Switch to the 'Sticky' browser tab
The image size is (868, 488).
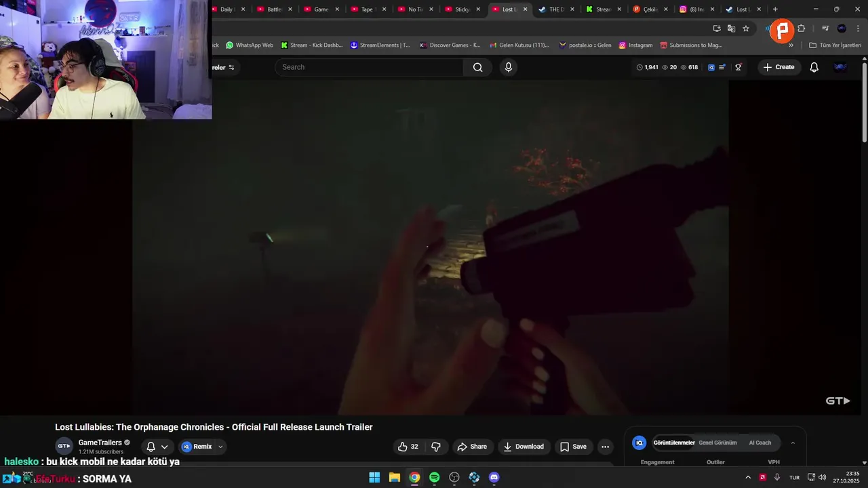(462, 9)
